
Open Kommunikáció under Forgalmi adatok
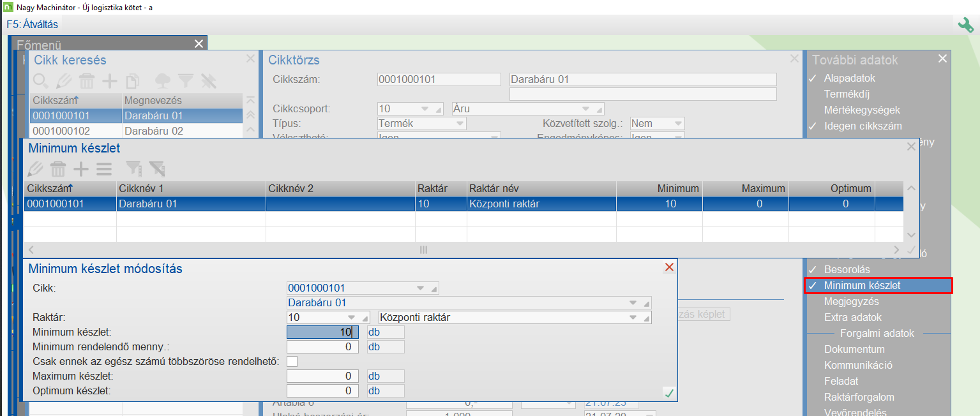(x=858, y=366)
